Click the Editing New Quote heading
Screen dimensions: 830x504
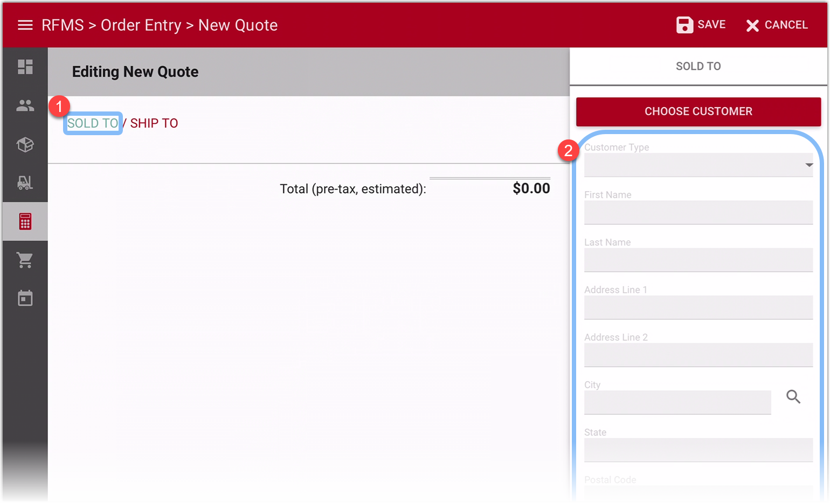(x=135, y=72)
